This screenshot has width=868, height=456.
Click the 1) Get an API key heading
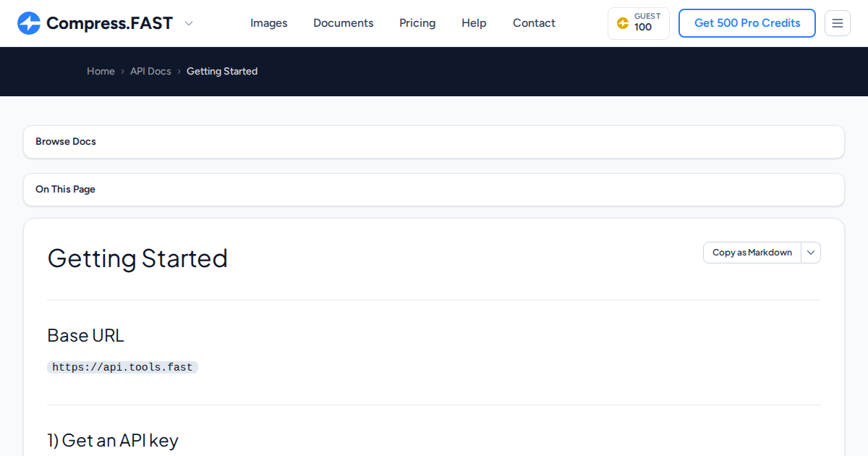[113, 440]
